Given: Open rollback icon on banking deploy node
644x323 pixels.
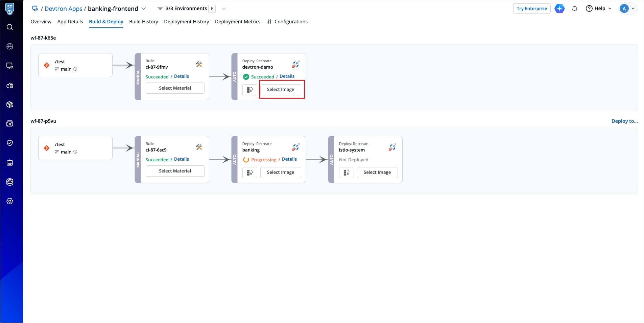Looking at the screenshot, I should (x=250, y=172).
